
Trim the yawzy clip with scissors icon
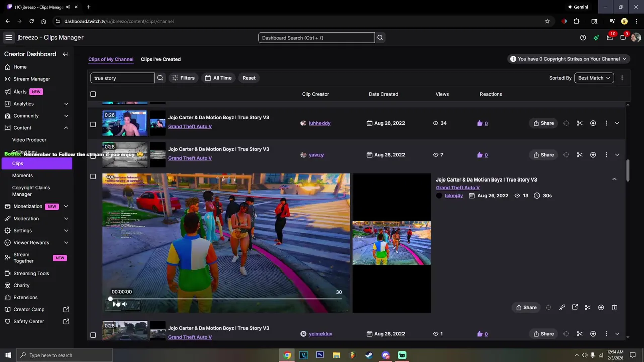(x=580, y=155)
